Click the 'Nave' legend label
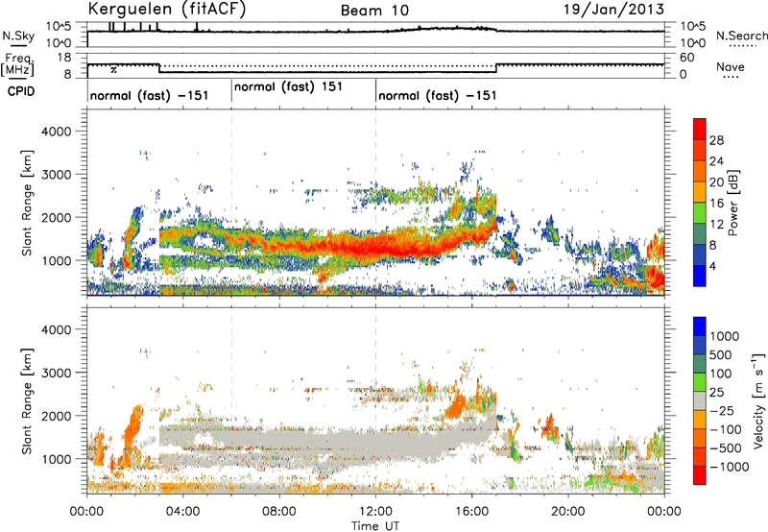 pyautogui.click(x=731, y=67)
